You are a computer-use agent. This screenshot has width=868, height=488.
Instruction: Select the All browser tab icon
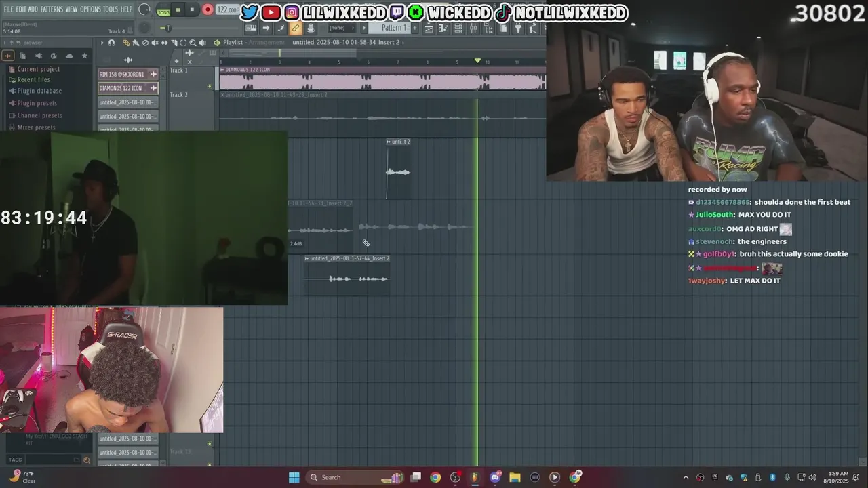pyautogui.click(x=8, y=56)
